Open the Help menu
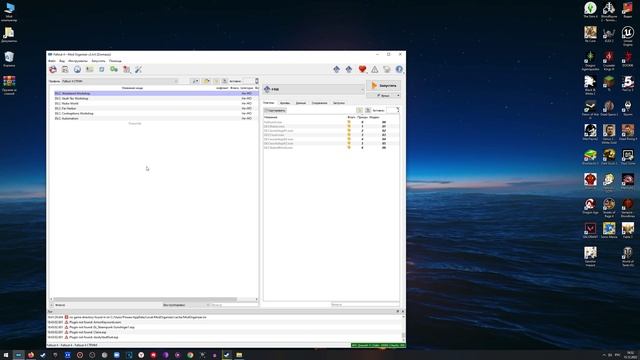 coord(115,61)
